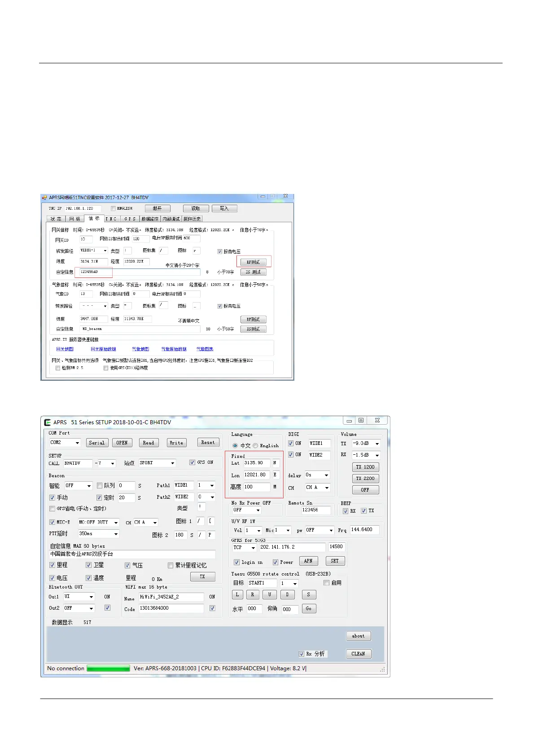This screenshot has height=756, width=534.
Task: Click the 断开 disconnect button
Action: (158, 208)
